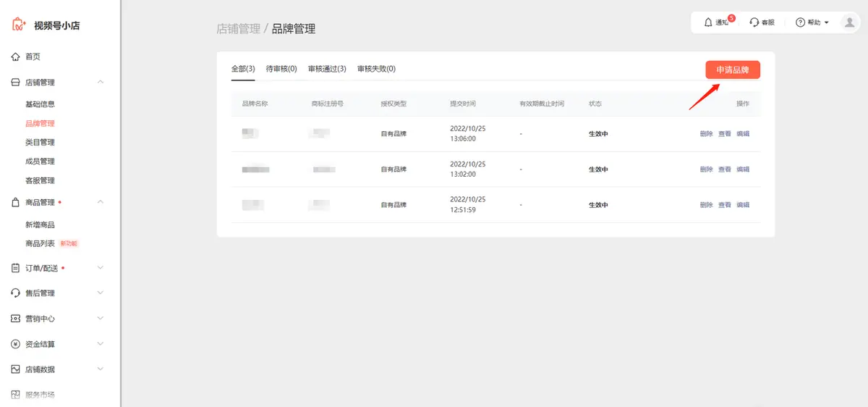Click the 2022/10/25 12:51:59 timestamp cell
Viewport: 868px width, 407px height.
pyautogui.click(x=467, y=204)
